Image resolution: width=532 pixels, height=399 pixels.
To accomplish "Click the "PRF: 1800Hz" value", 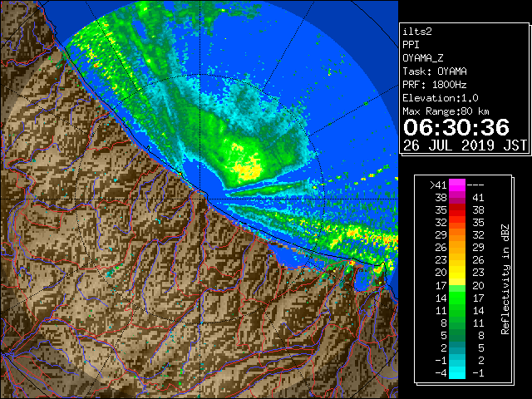I will point(435,85).
